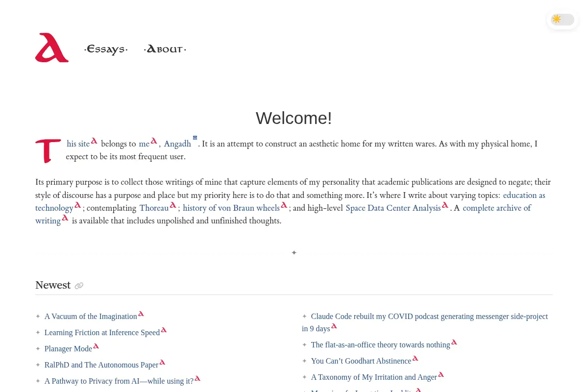Click the link icon next to Newest
Image resolution: width=588 pixels, height=392 pixels.
pos(79,286)
